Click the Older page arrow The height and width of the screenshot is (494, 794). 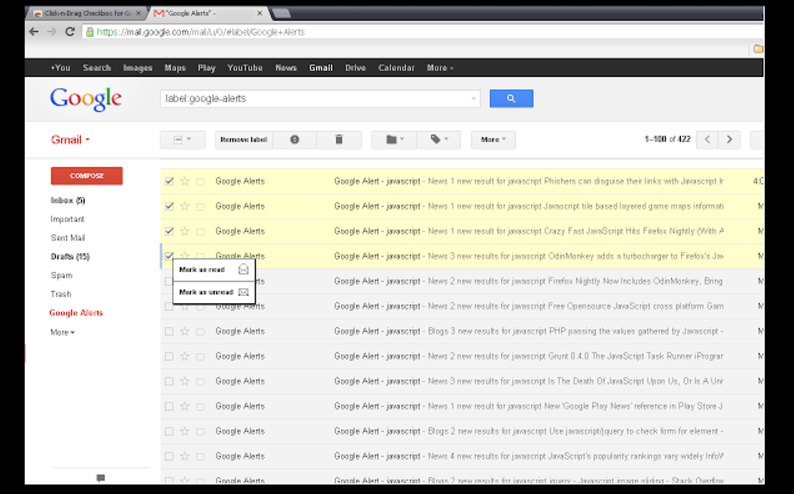pos(729,140)
